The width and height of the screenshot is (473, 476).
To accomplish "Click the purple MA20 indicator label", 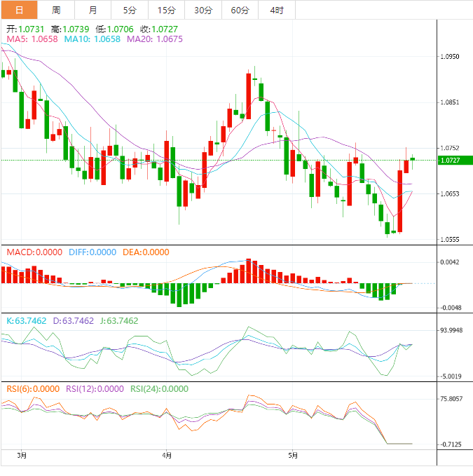I will [155, 40].
